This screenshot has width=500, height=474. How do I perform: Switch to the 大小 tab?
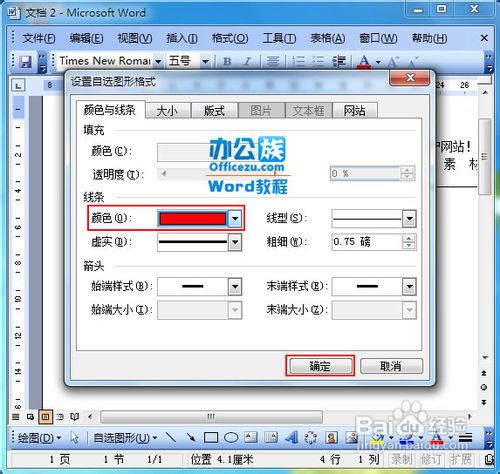[x=168, y=110]
